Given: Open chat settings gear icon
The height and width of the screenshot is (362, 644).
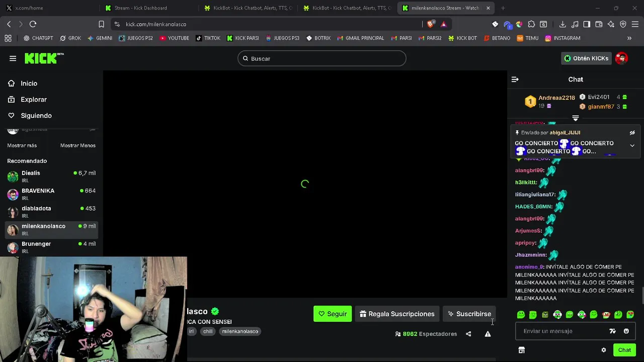Looking at the screenshot, I should pyautogui.click(x=604, y=350).
